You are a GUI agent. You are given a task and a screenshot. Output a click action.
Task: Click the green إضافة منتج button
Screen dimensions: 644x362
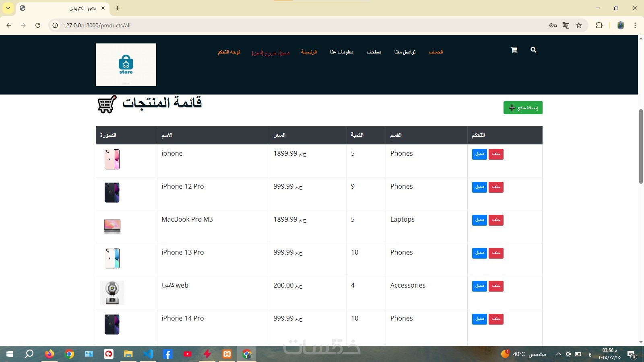click(523, 107)
